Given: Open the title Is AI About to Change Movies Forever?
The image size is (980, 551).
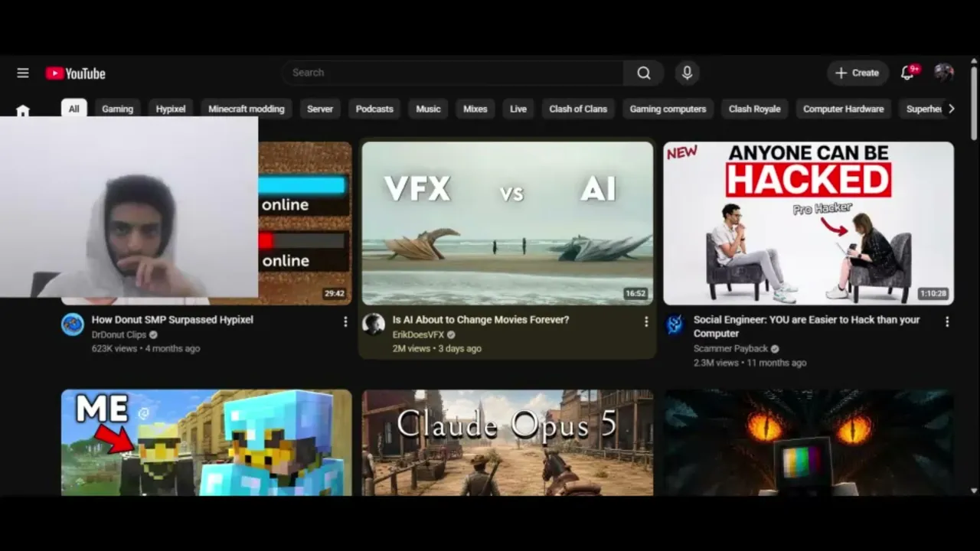Looking at the screenshot, I should [481, 320].
